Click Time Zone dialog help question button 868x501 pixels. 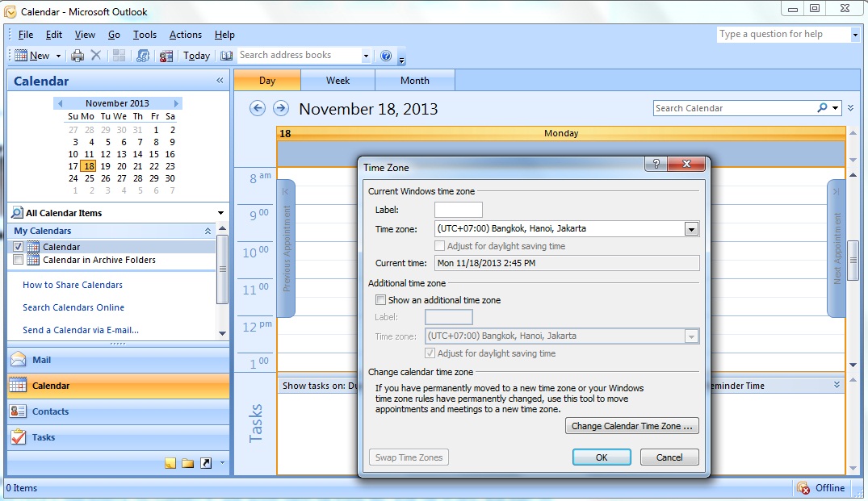pyautogui.click(x=656, y=164)
